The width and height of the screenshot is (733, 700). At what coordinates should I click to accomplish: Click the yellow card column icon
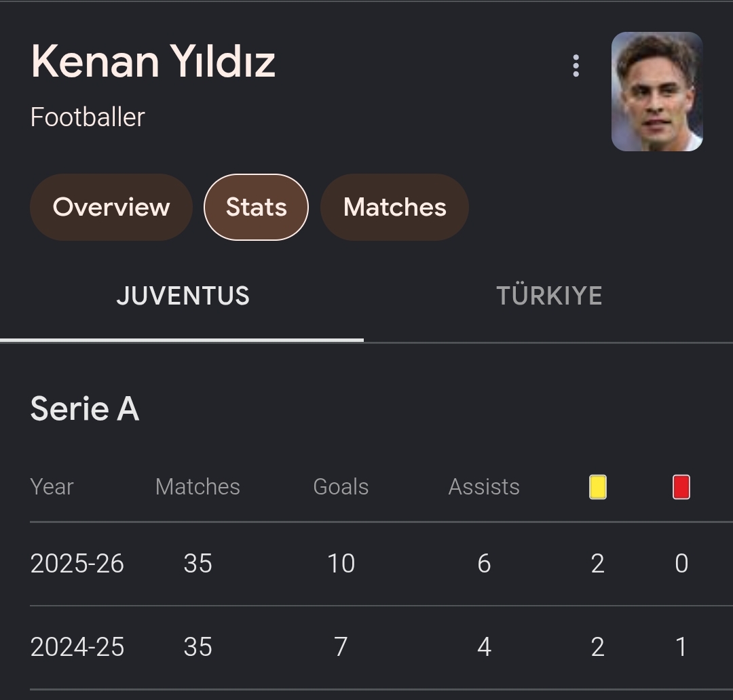click(x=597, y=487)
